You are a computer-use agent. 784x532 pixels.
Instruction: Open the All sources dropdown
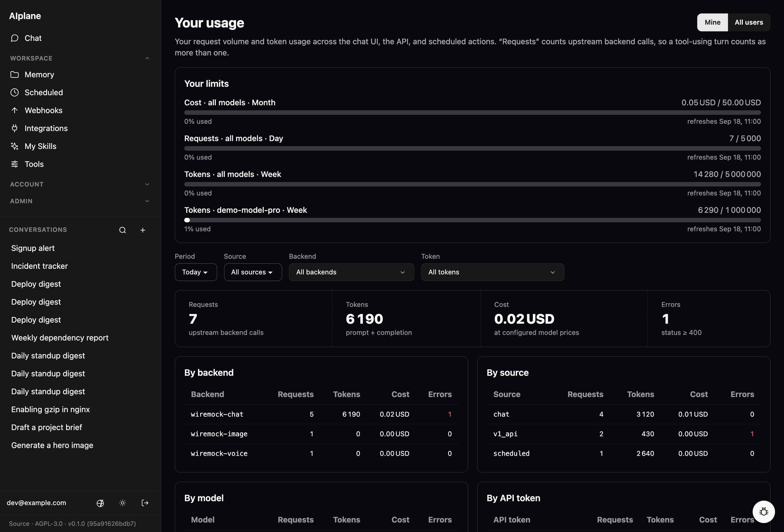pyautogui.click(x=253, y=272)
